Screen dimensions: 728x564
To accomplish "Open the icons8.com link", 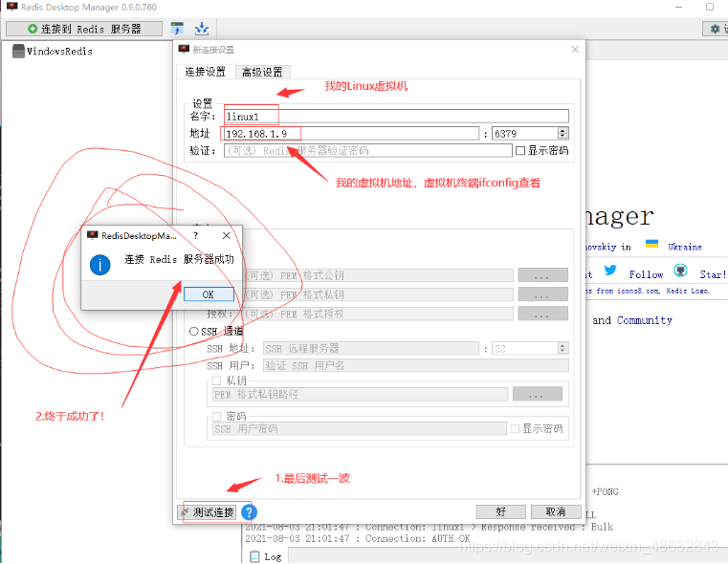I will click(638, 291).
